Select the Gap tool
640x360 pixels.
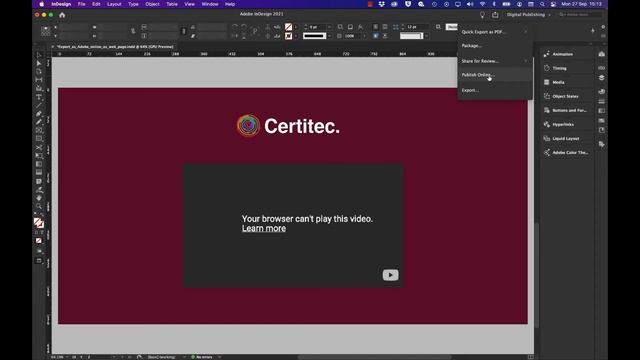pyautogui.click(x=39, y=80)
